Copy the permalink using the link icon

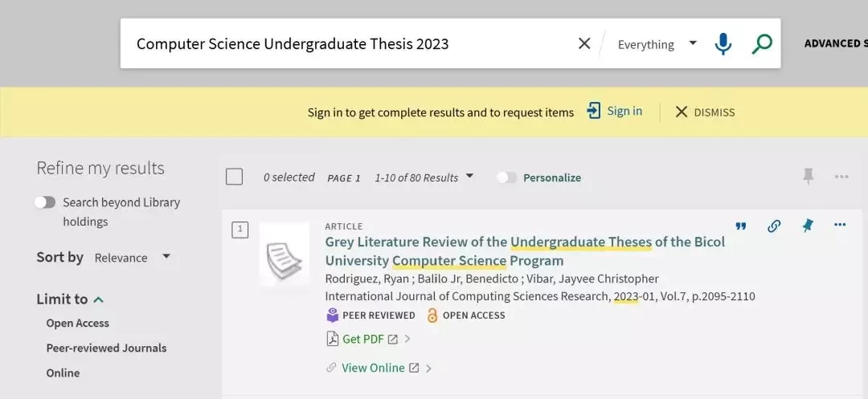click(x=774, y=226)
